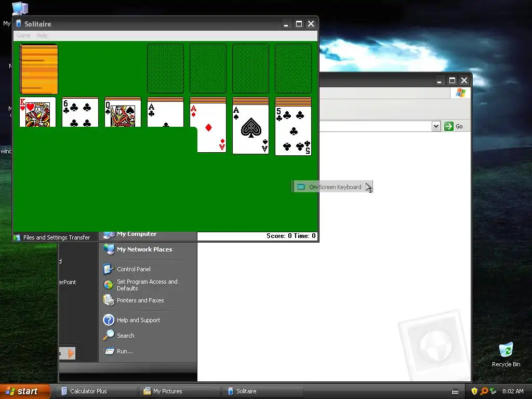Expand All Programs orange arrow
This screenshot has width=532, height=399.
(x=71, y=353)
